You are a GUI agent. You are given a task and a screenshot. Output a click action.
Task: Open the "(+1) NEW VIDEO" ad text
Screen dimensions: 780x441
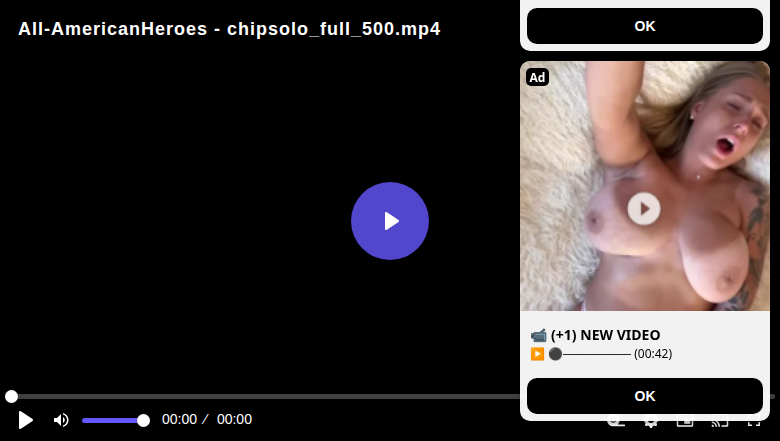click(x=605, y=335)
